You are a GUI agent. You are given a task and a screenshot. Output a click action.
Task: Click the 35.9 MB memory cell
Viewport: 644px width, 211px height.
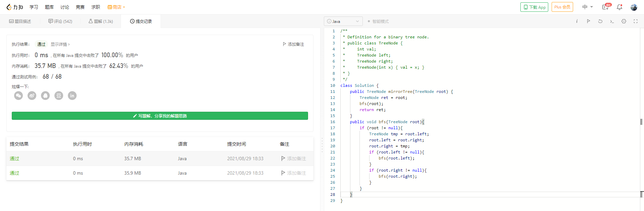[x=133, y=173]
